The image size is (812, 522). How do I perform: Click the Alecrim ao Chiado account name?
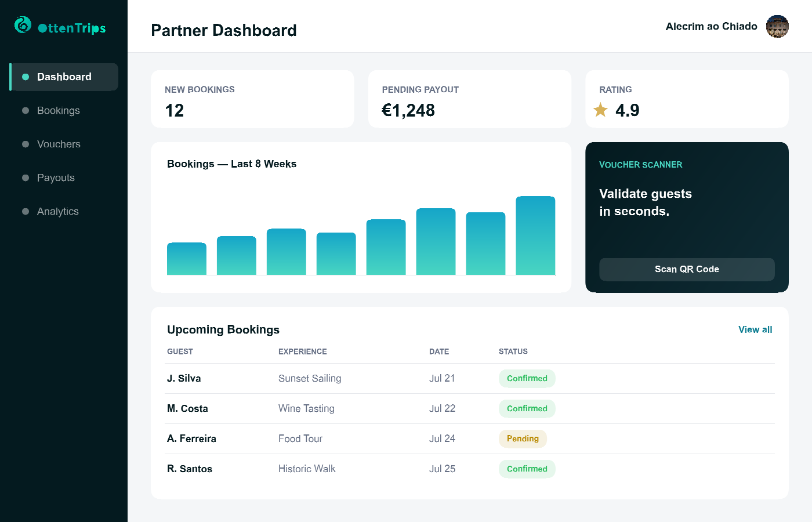(x=711, y=27)
